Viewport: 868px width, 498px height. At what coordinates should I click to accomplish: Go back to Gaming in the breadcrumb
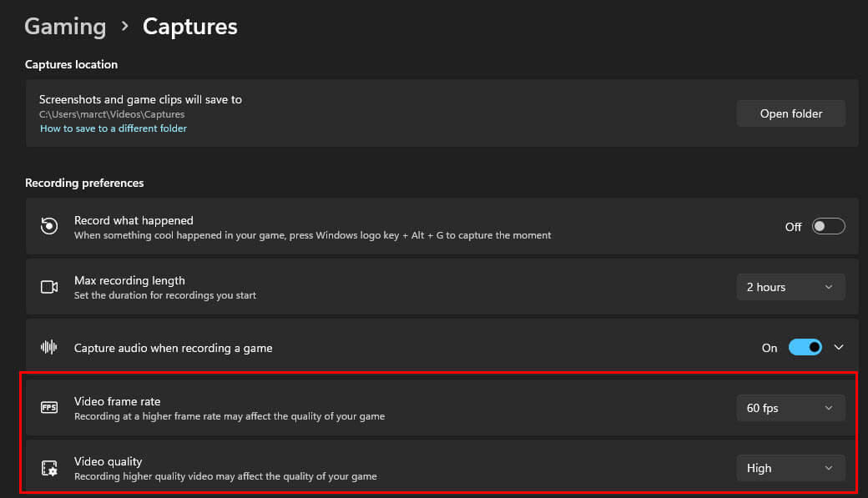pos(65,27)
